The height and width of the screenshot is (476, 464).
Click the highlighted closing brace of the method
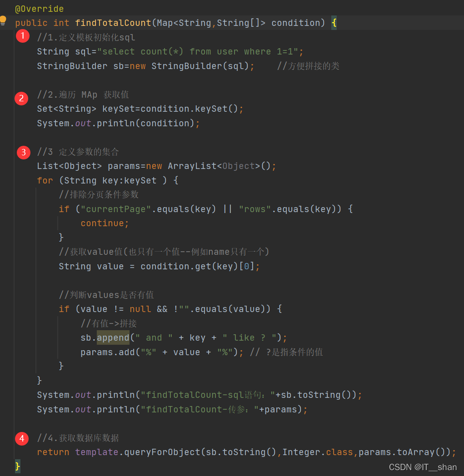tap(18, 466)
